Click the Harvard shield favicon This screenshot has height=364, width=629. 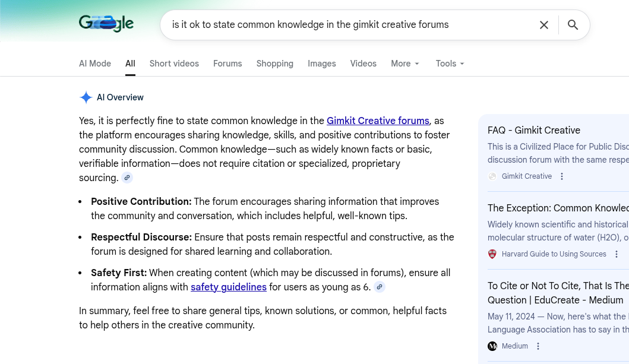[492, 254]
